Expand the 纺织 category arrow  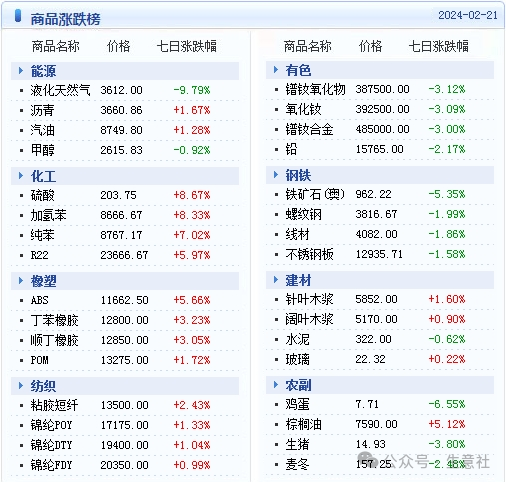(x=21, y=386)
